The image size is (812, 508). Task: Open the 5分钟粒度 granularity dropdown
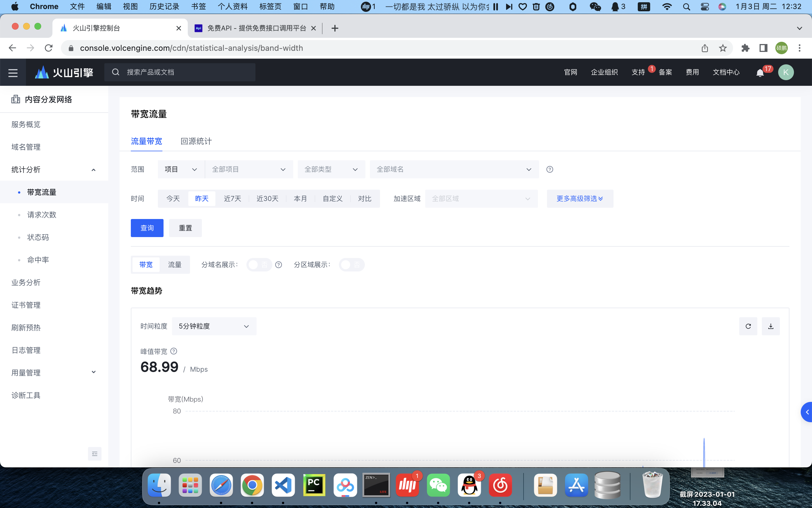click(x=214, y=326)
